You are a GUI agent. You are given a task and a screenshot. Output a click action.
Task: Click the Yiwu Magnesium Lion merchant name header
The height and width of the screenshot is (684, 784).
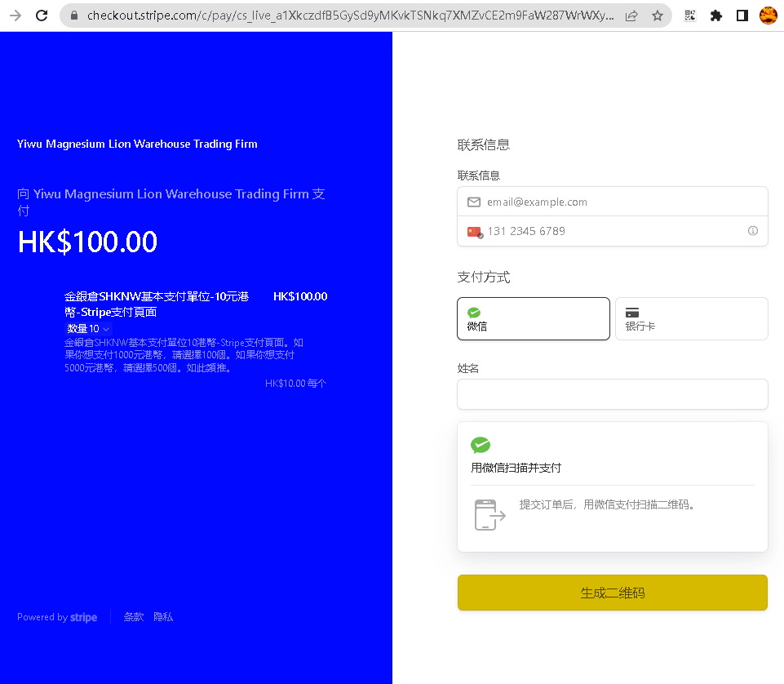pyautogui.click(x=137, y=144)
